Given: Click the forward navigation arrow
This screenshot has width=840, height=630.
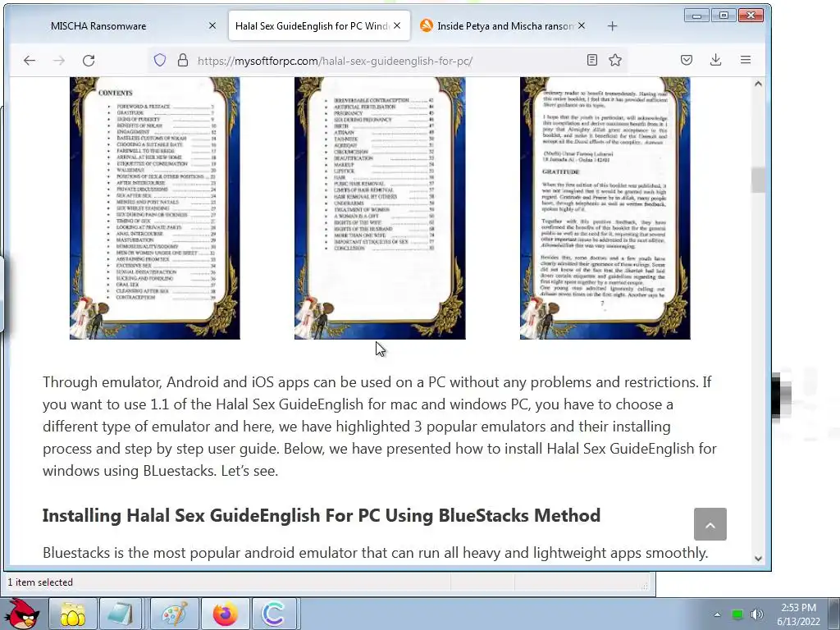Looking at the screenshot, I should [59, 61].
